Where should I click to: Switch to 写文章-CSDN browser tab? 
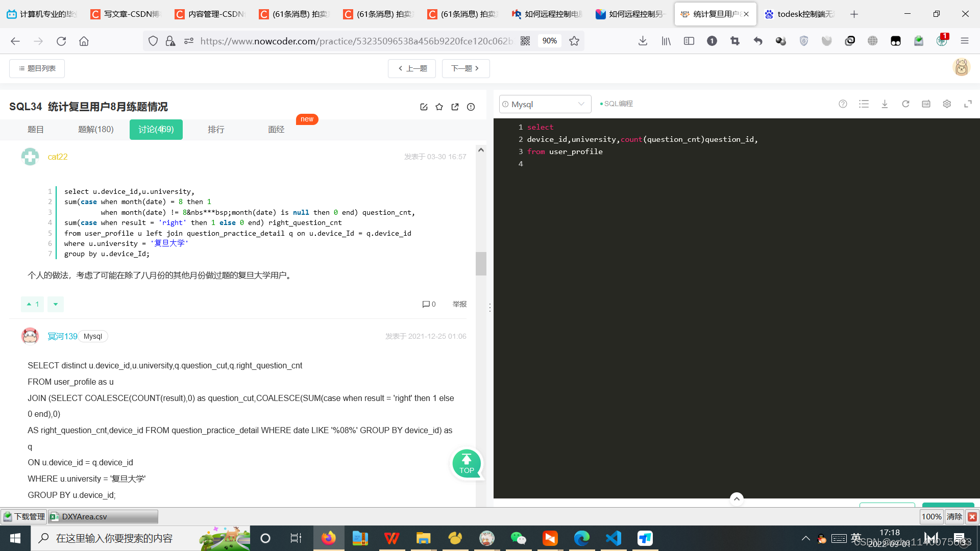(x=126, y=14)
